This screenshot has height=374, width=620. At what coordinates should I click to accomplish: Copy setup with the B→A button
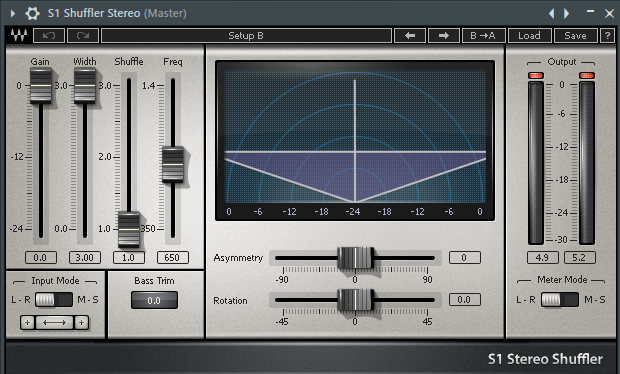point(484,36)
